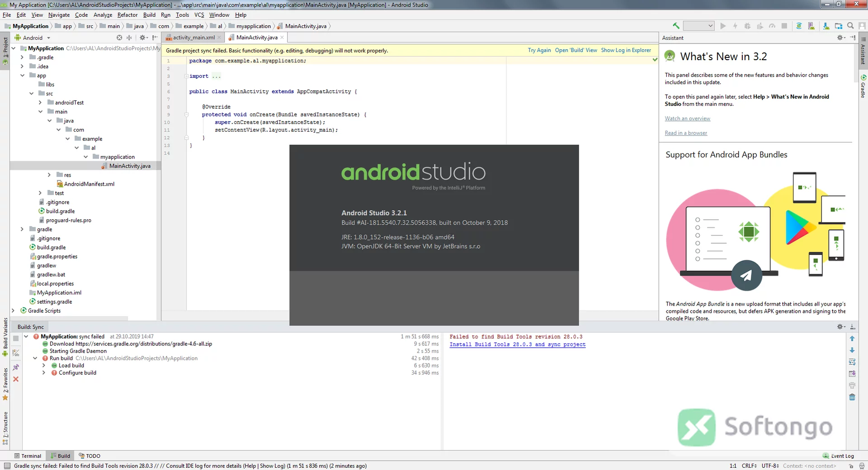
Task: Open the run configuration combo box
Action: point(698,26)
